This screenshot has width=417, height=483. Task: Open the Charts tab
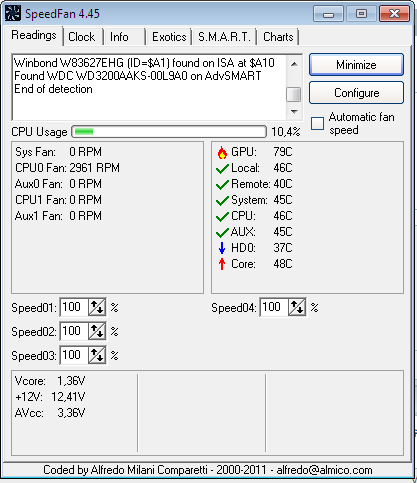pos(278,37)
